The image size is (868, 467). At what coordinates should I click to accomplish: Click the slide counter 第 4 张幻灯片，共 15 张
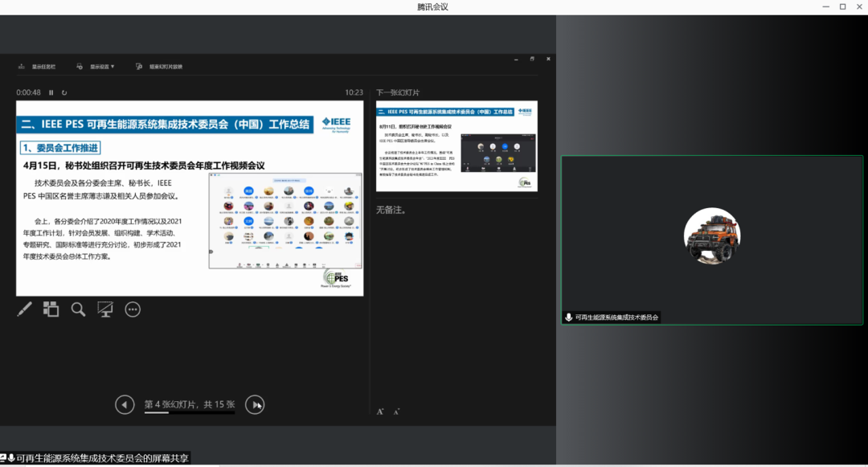pos(190,404)
